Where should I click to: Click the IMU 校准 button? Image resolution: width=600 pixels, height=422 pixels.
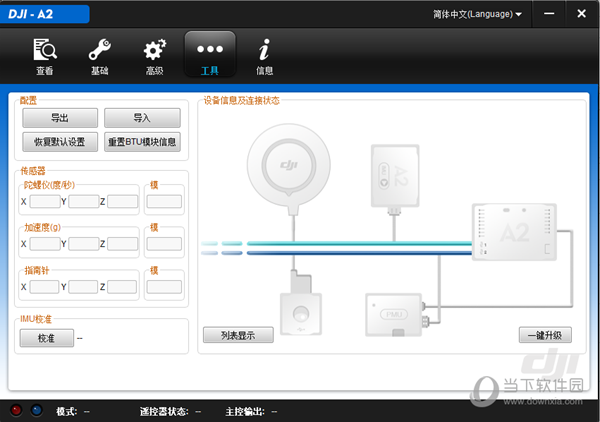pyautogui.click(x=46, y=338)
